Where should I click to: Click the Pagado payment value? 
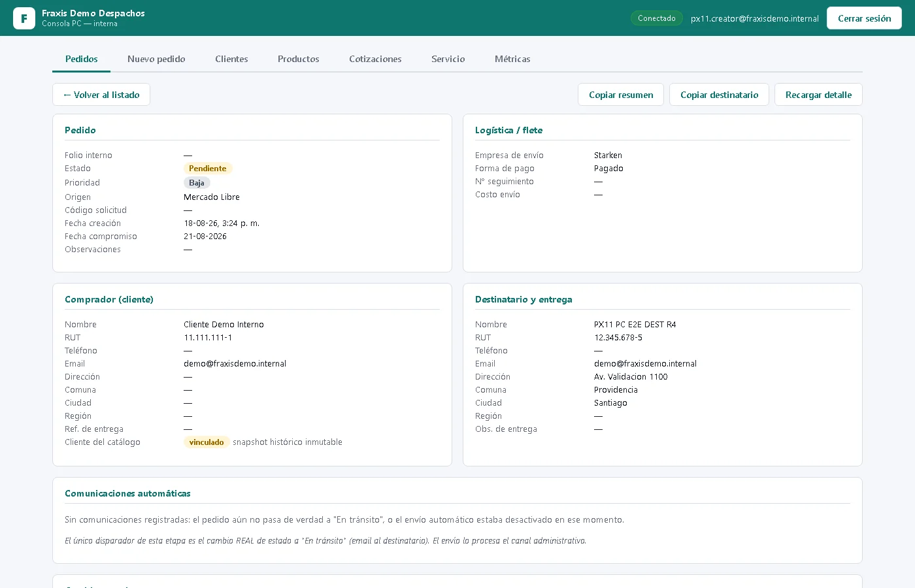[608, 169]
